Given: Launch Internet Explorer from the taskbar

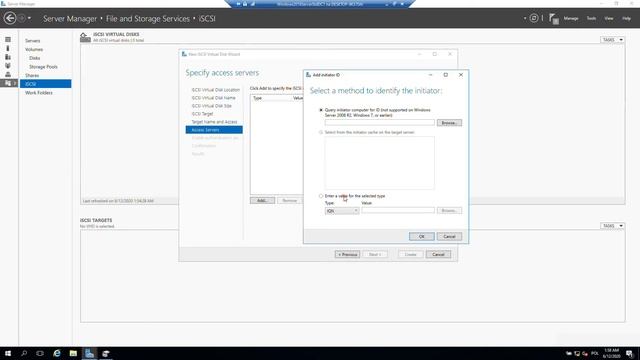Looking at the screenshot, I should 57,353.
